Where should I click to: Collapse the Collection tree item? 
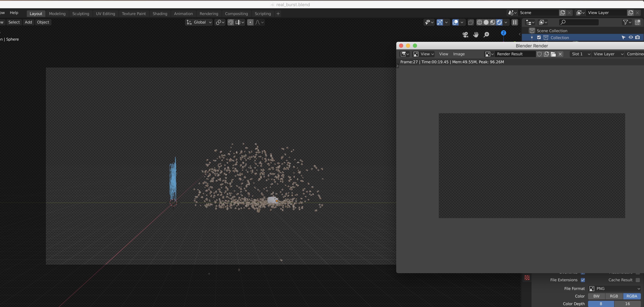coord(532,38)
